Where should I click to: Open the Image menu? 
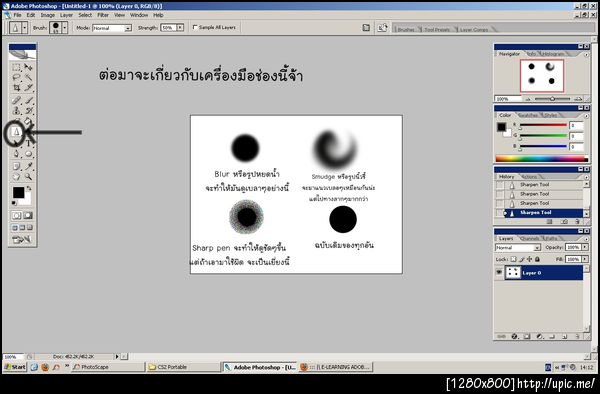coord(48,15)
